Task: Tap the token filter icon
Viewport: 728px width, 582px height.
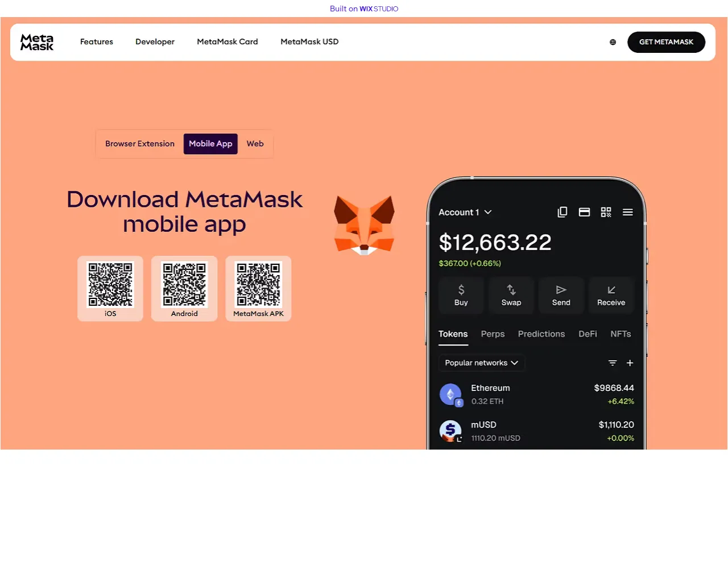Action: point(613,363)
